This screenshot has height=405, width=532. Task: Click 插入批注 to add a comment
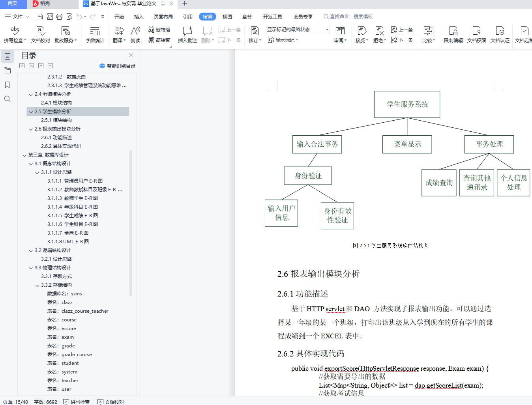coord(187,34)
